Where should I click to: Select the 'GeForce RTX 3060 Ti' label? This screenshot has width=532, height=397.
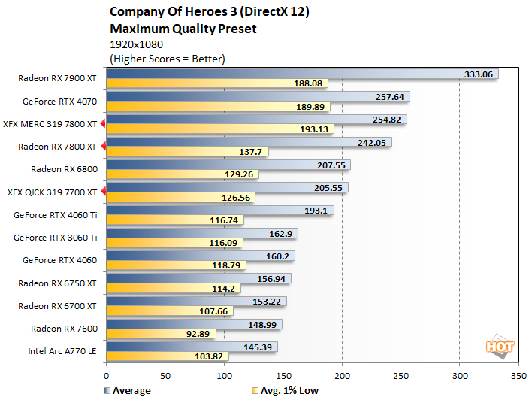pyautogui.click(x=56, y=238)
